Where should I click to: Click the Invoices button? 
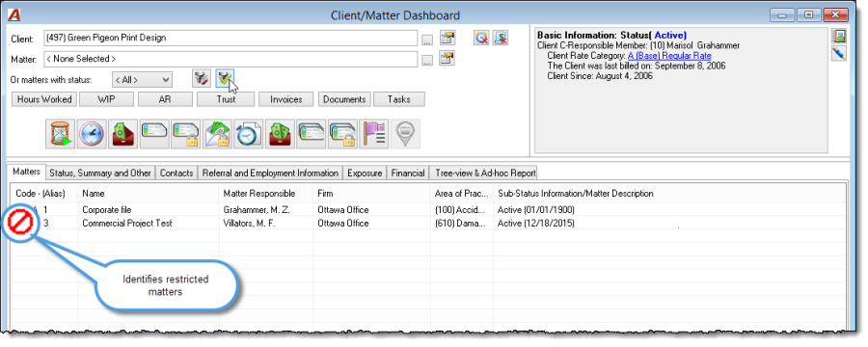[286, 99]
